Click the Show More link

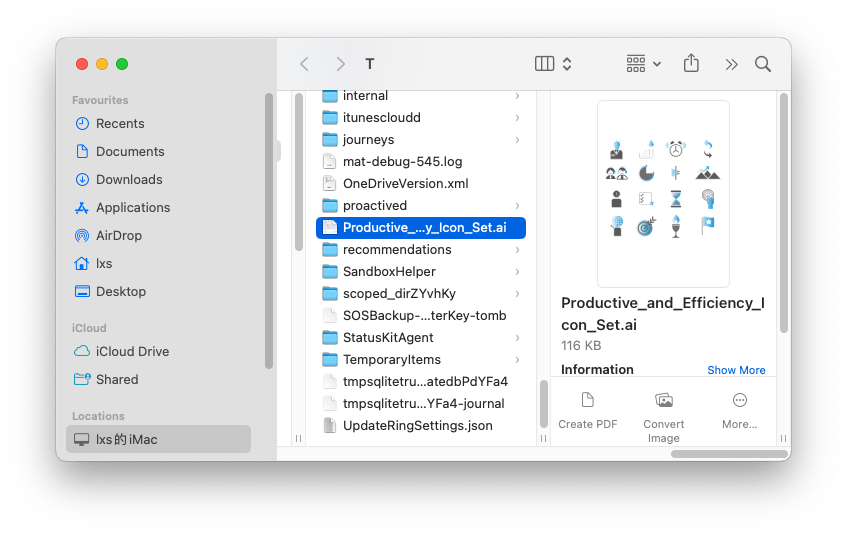tap(736, 370)
